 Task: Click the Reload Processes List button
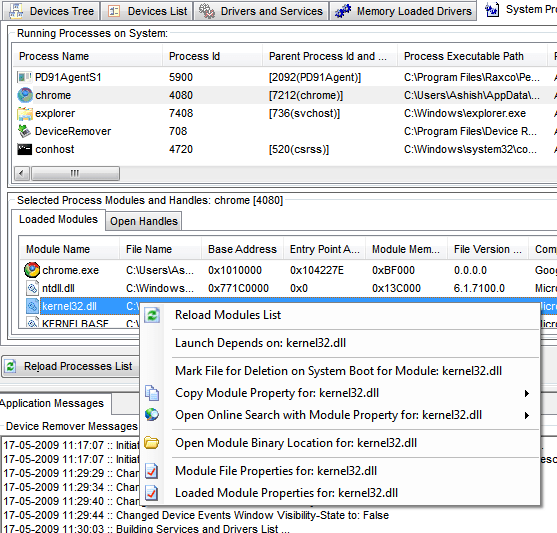71,366
